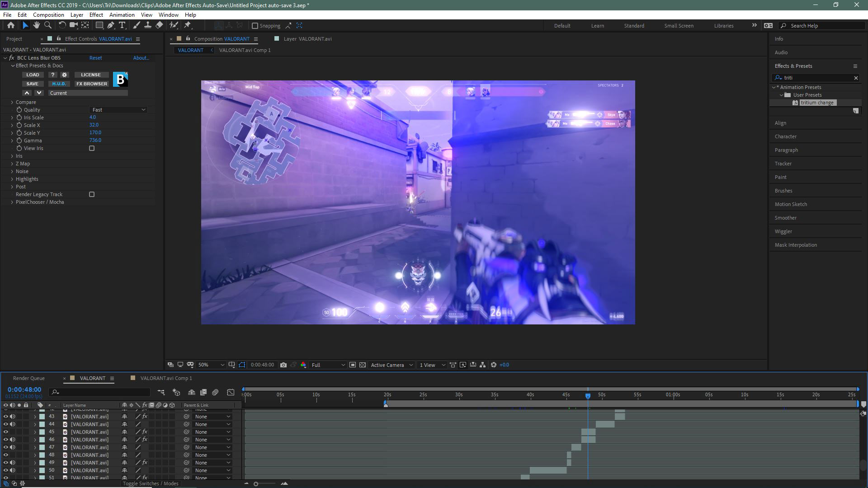Screen dimensions: 868x488
Task: Open the Home screen icon
Action: coord(10,25)
